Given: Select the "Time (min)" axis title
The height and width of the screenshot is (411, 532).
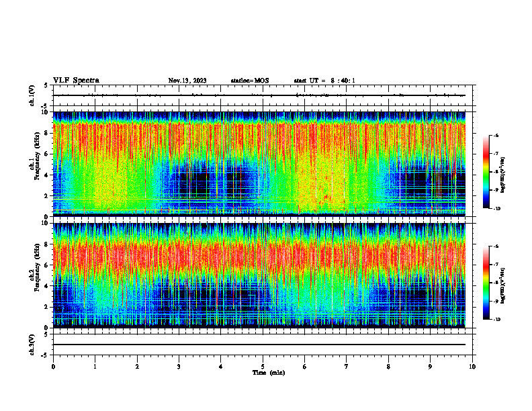Looking at the screenshot, I should pos(269,373).
